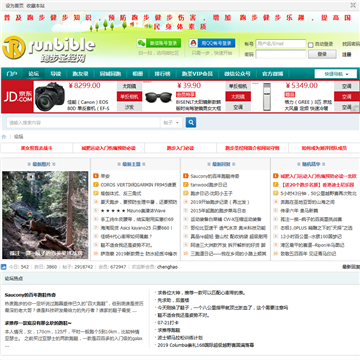Click the ¥8299.00 camera price
The width and height of the screenshot is (360, 360).
coord(84,86)
